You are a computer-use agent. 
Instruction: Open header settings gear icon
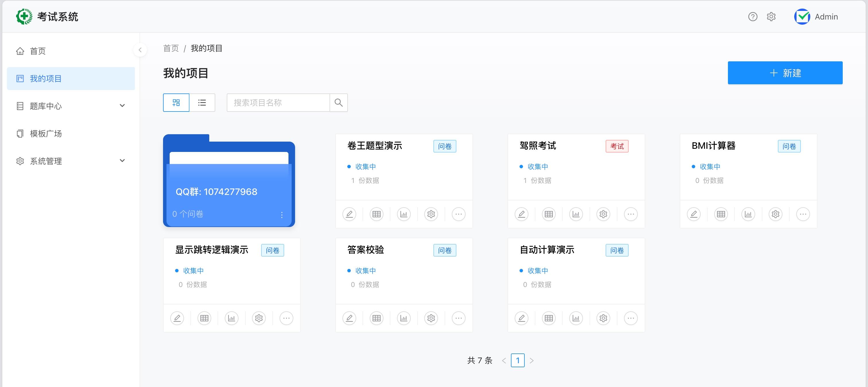pos(771,17)
